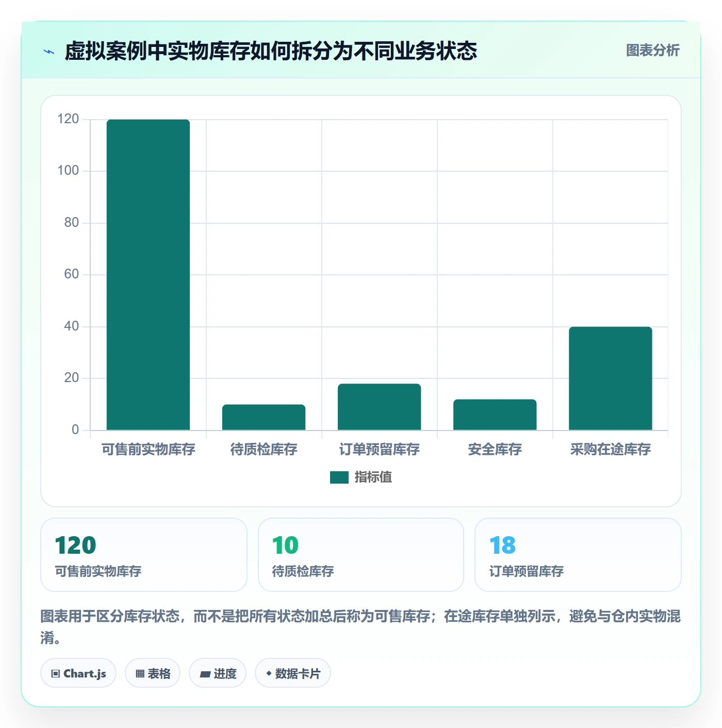Click the x-axis label 待质检库存
722x728 pixels.
(x=264, y=450)
